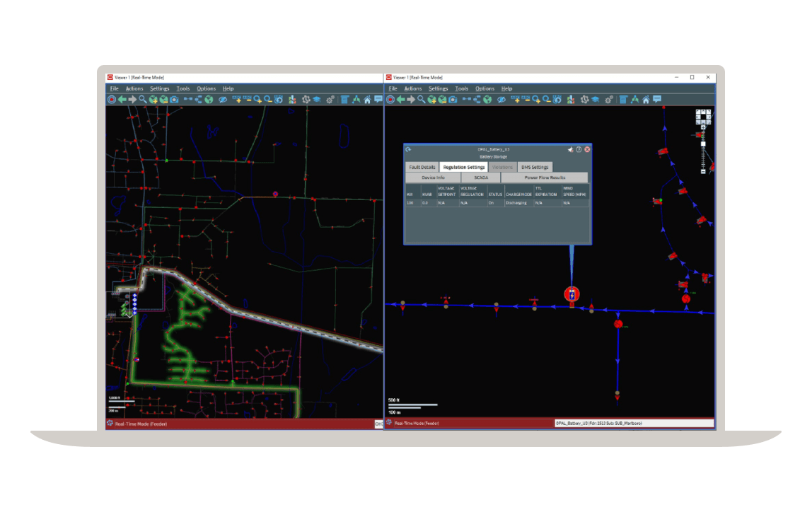This screenshot has width=812, height=512.
Task: Click the camera snapshot icon in left viewer
Action: click(x=174, y=100)
